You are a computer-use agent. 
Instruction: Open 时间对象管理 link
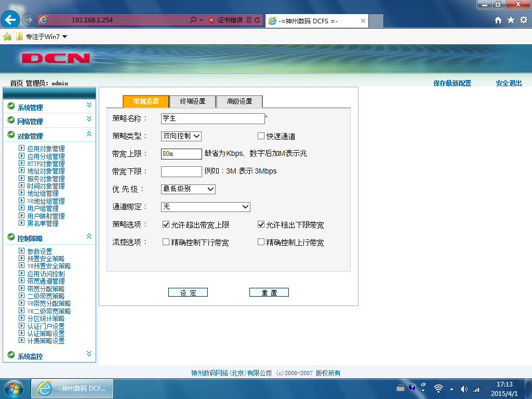click(x=46, y=186)
